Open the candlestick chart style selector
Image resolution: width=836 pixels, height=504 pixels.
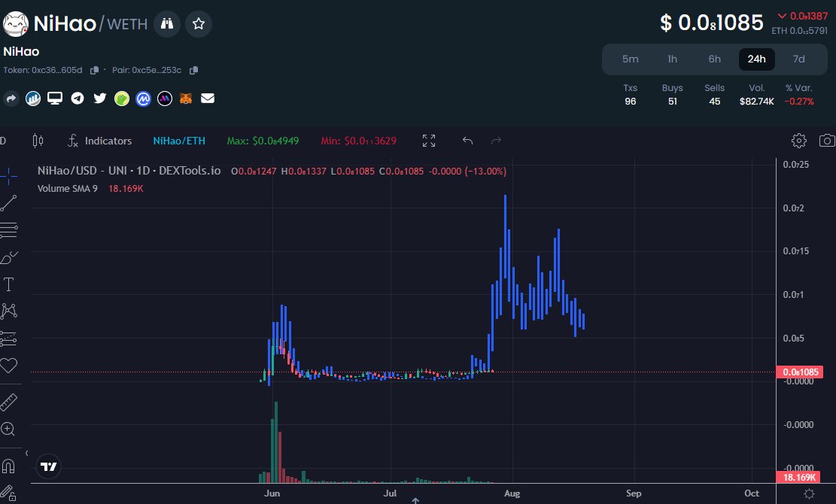38,141
